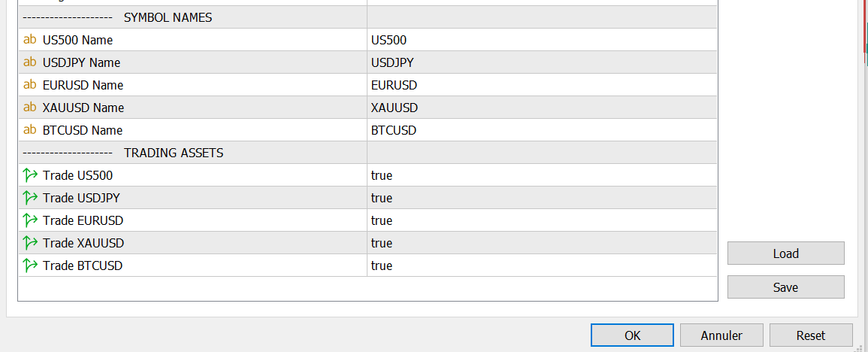
Task: Open the Trade BTCUSD value dropdown
Action: (542, 266)
